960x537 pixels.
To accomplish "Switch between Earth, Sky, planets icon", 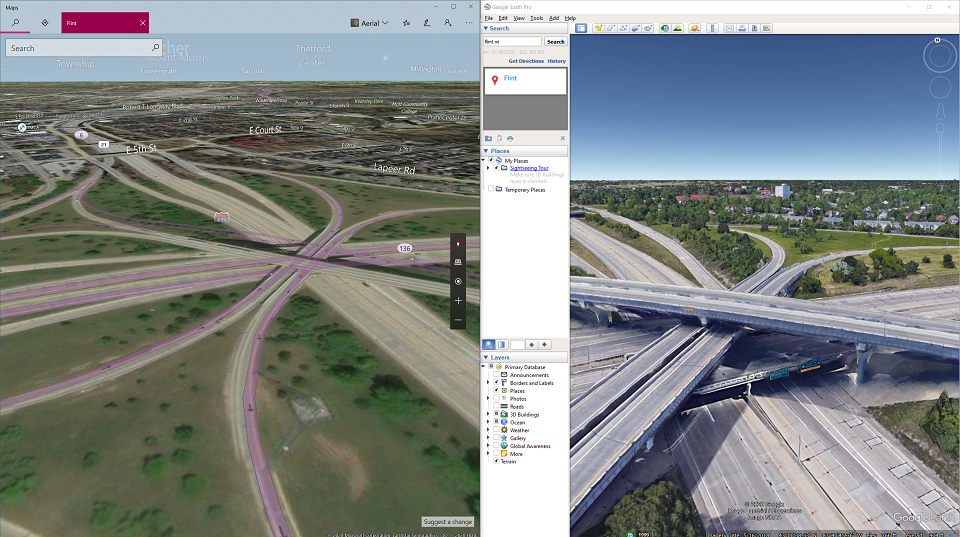I will [x=695, y=28].
